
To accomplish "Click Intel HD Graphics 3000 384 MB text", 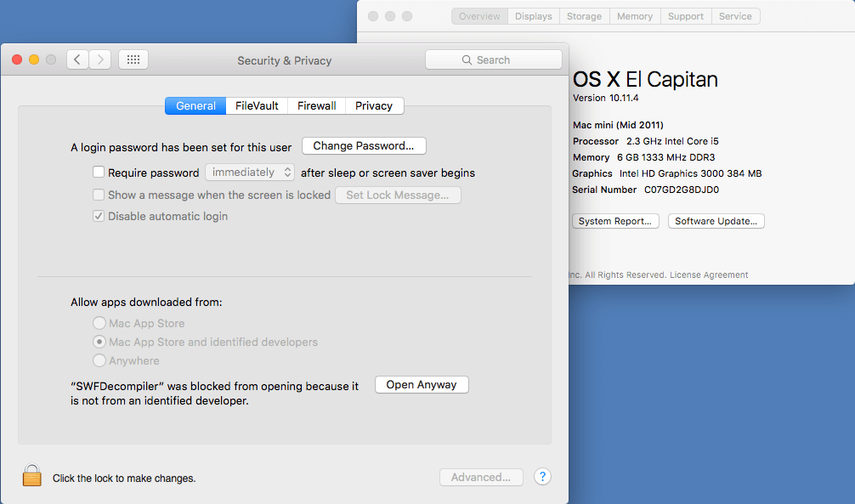I will 690,173.
